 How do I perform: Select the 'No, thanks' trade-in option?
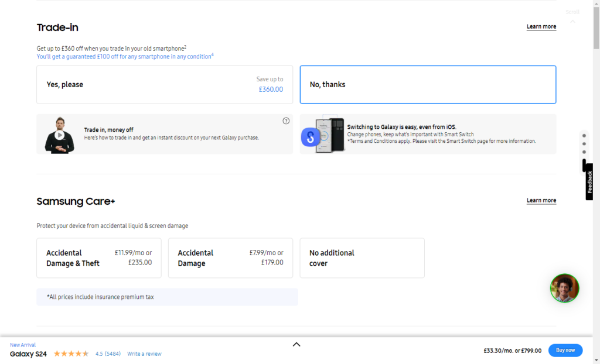(x=428, y=85)
